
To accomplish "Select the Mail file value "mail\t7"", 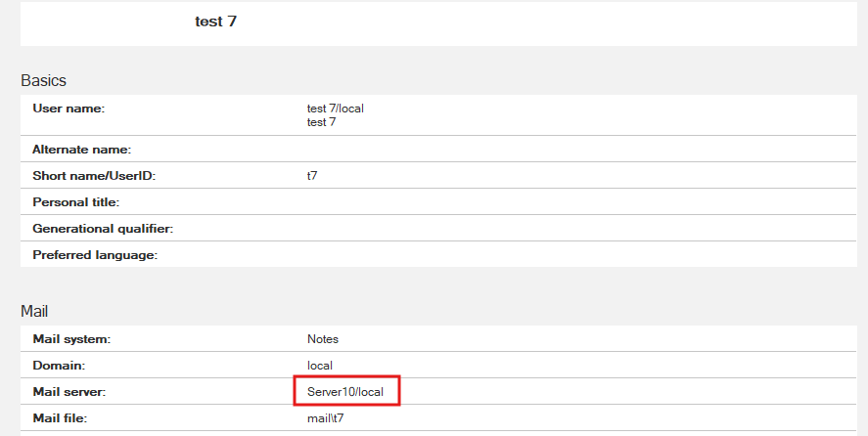I will 326,418.
